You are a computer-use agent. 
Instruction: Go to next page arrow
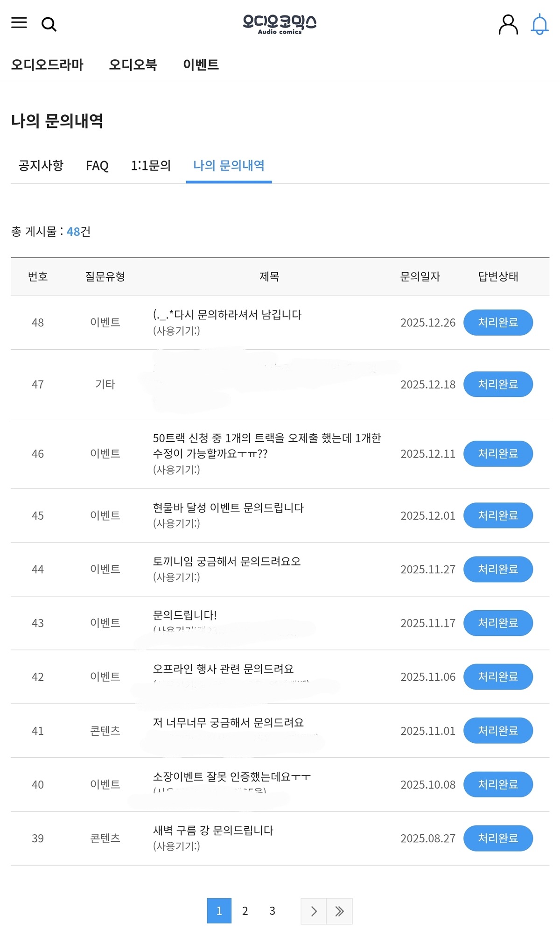(314, 911)
